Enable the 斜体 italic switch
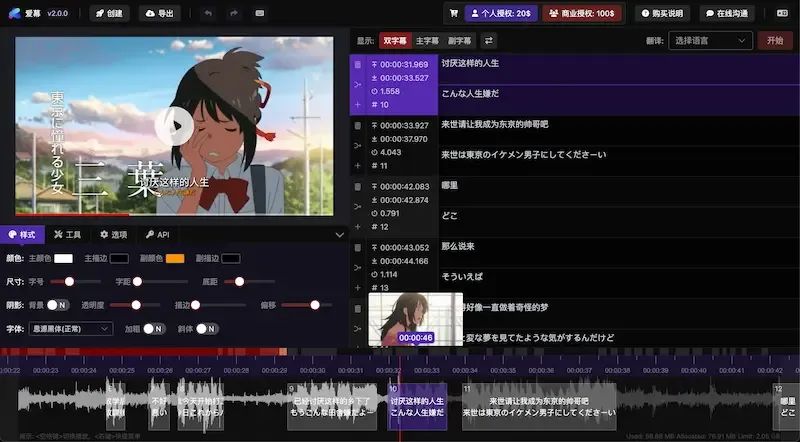Image resolution: width=800 pixels, height=442 pixels. pyautogui.click(x=207, y=329)
